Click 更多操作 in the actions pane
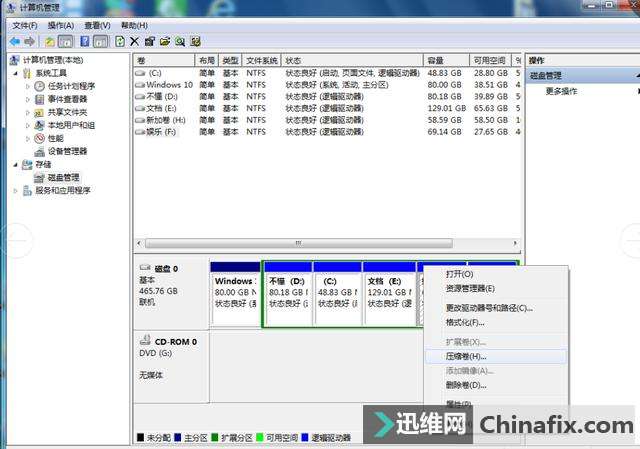The width and height of the screenshot is (640, 449). [561, 91]
